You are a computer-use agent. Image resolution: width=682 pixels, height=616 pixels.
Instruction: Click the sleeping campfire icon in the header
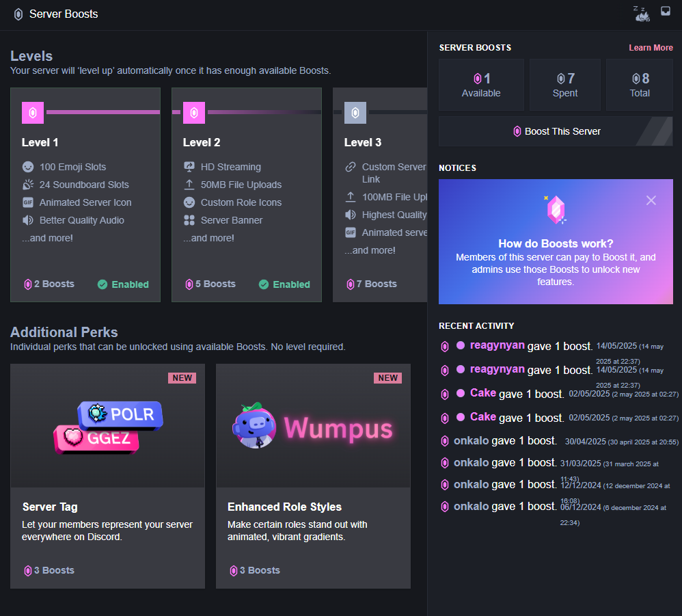tap(642, 14)
